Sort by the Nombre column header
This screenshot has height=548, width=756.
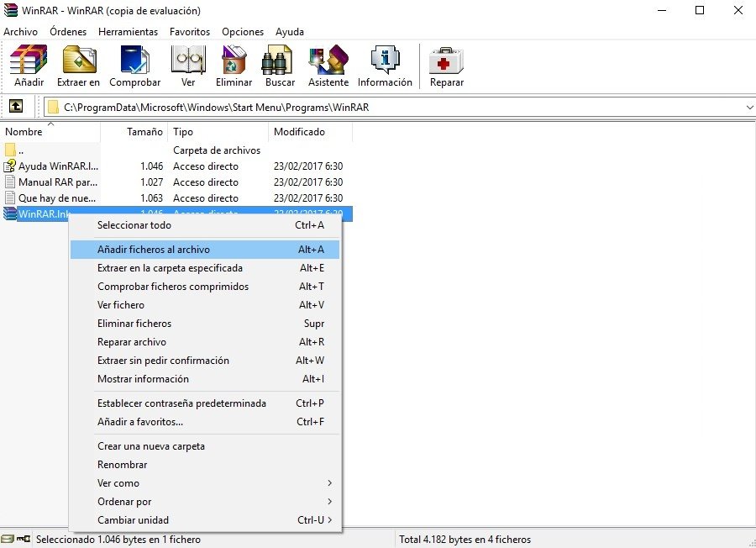(50, 132)
